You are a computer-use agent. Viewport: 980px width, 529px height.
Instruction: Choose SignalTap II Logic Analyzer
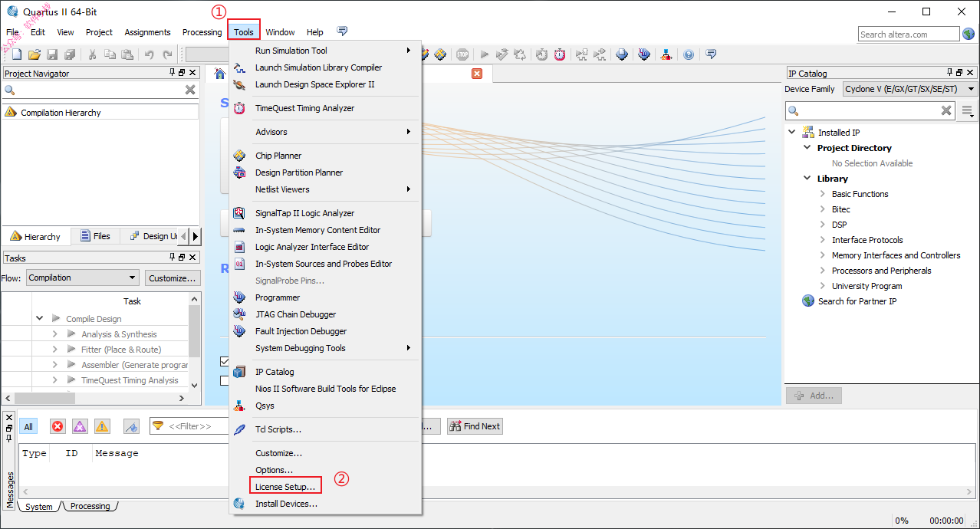[327, 213]
